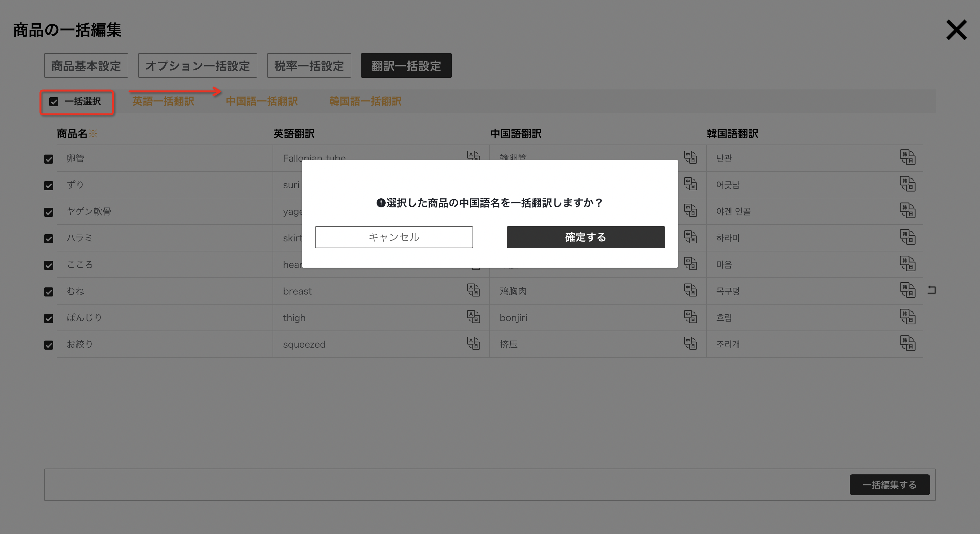Click Chinese translate icon in ハラミ row
The width and height of the screenshot is (980, 534).
[690, 237]
